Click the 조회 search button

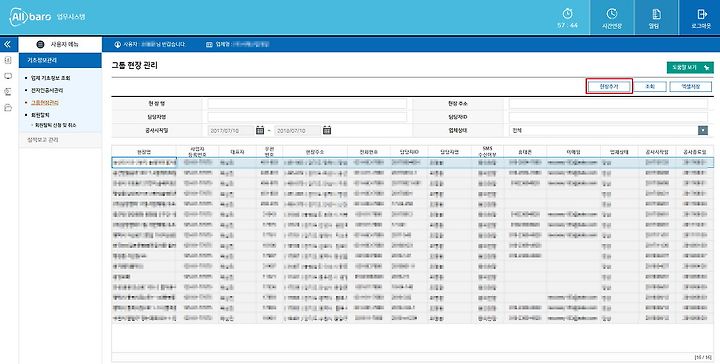[650, 86]
